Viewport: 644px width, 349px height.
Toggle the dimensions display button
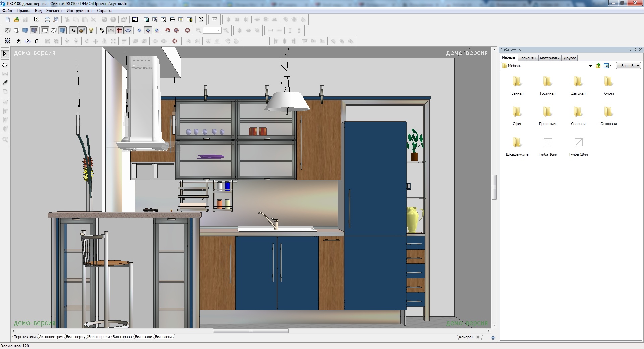pos(110,30)
